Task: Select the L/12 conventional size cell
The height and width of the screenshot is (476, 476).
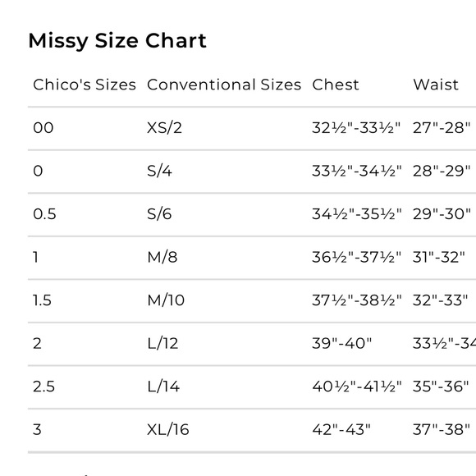Action: [162, 343]
